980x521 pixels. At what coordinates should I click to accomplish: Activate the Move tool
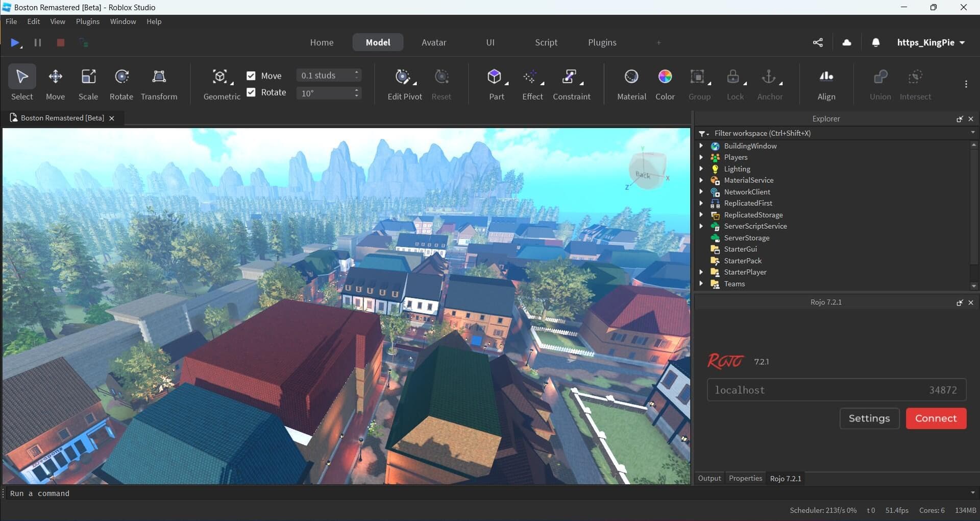click(55, 83)
